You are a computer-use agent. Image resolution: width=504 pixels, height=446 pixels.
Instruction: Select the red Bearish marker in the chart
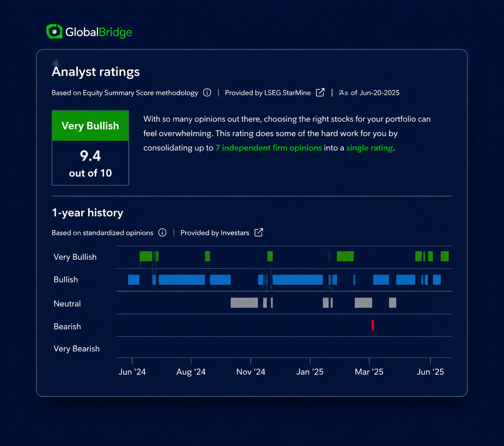[x=373, y=325]
